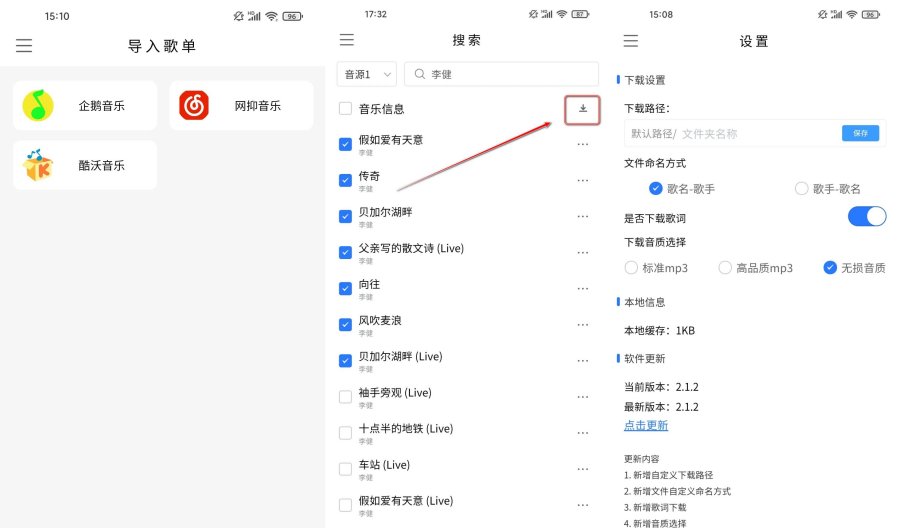Toggle the 音乐信息 select-all checkbox
The width and height of the screenshot is (900, 528).
click(345, 109)
